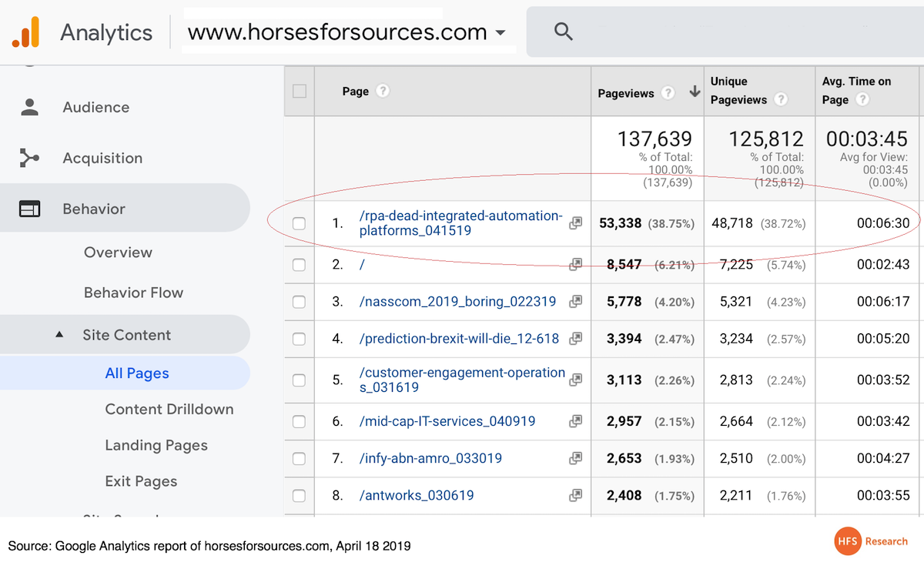Sort by the Unique Pageviews column header

739,91
